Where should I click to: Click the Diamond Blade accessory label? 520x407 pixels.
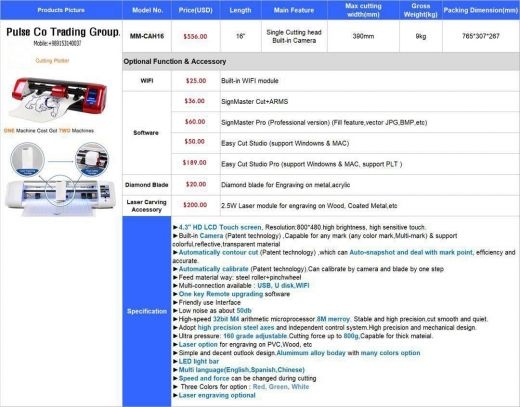pyautogui.click(x=147, y=185)
